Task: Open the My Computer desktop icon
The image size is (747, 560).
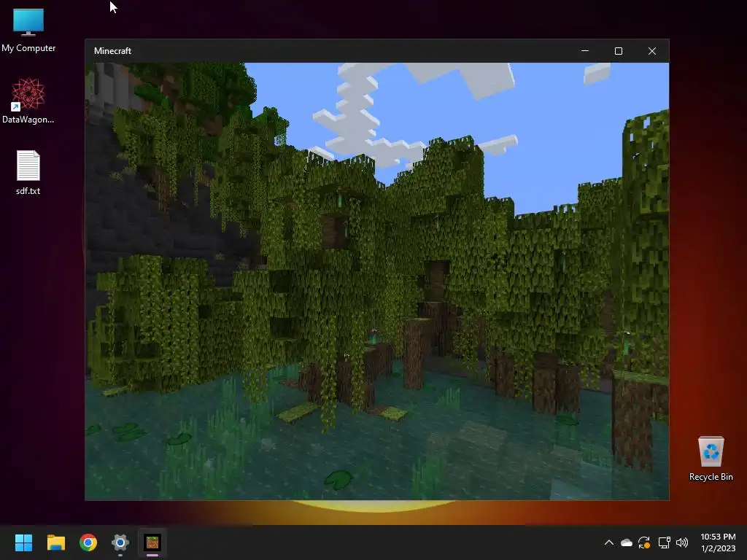Action: (28, 31)
